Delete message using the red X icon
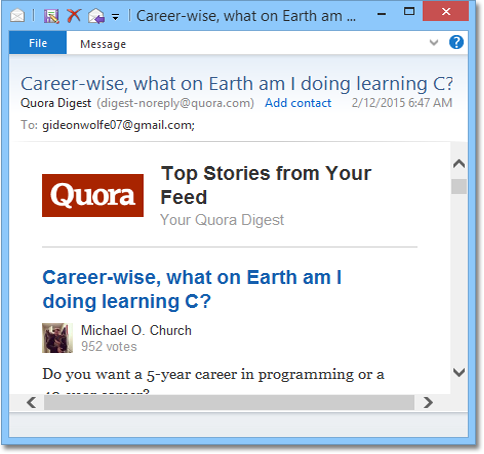Viewport: 484px width, 454px height. [74, 15]
